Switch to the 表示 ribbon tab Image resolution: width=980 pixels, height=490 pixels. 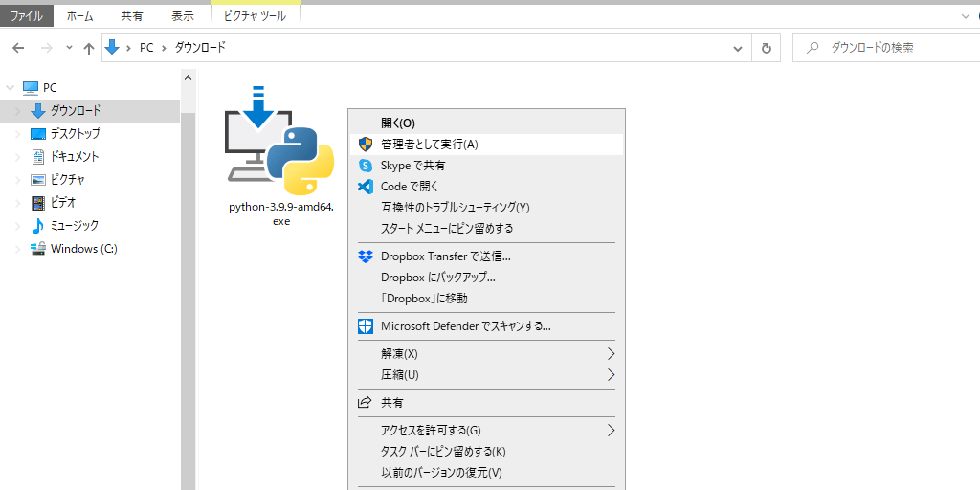(182, 16)
